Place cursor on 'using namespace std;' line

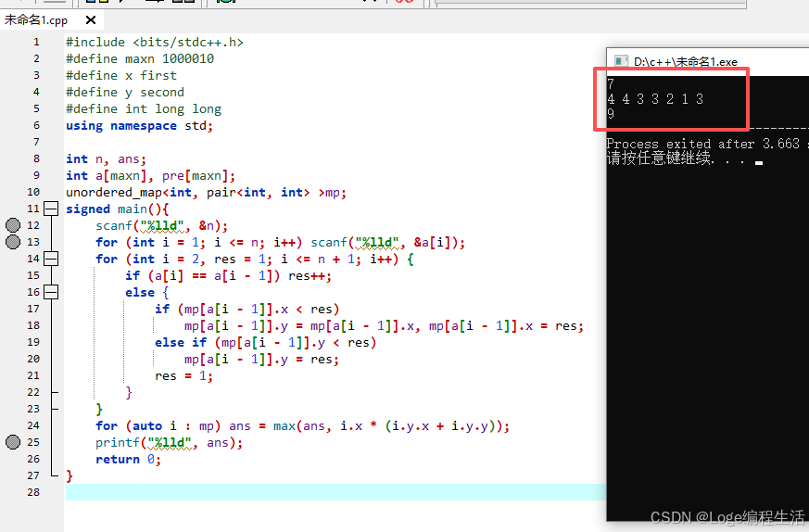pos(139,125)
